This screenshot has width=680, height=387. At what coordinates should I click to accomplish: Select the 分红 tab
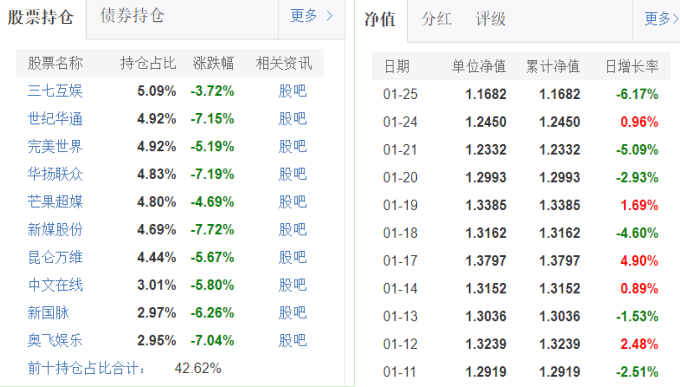[x=436, y=19]
